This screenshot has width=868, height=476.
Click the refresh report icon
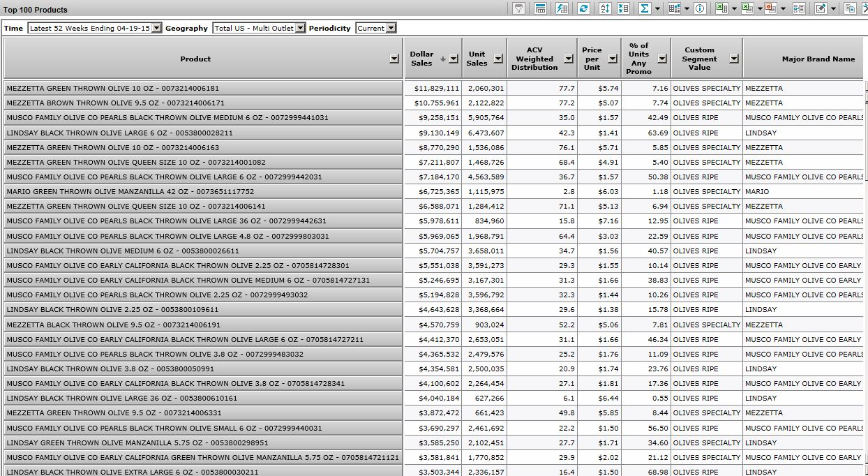point(584,8)
